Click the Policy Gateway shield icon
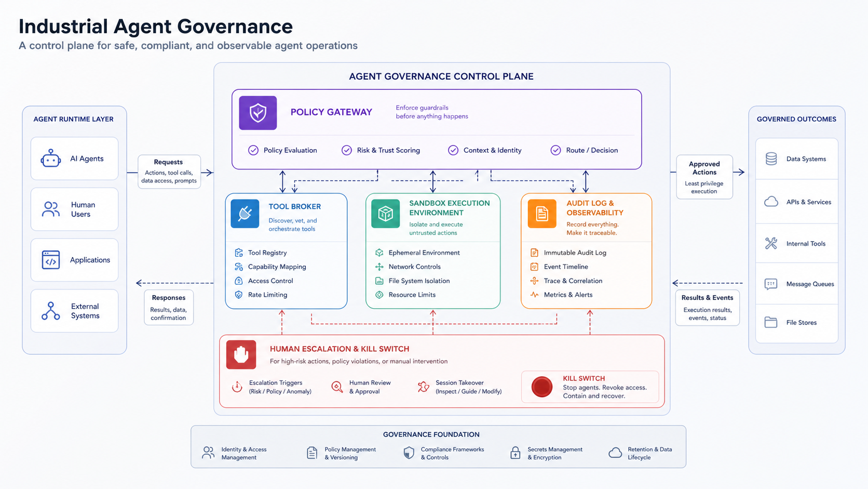 point(258,113)
